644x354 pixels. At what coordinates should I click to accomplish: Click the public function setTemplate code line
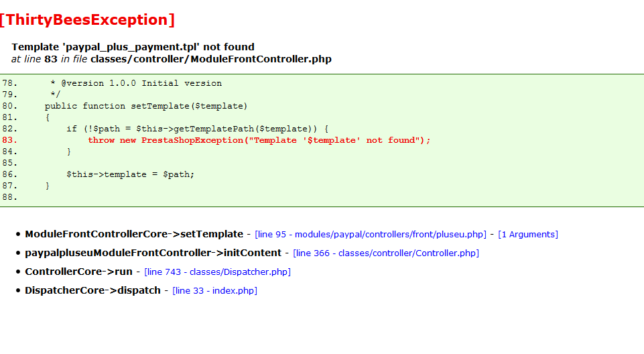pyautogui.click(x=145, y=106)
